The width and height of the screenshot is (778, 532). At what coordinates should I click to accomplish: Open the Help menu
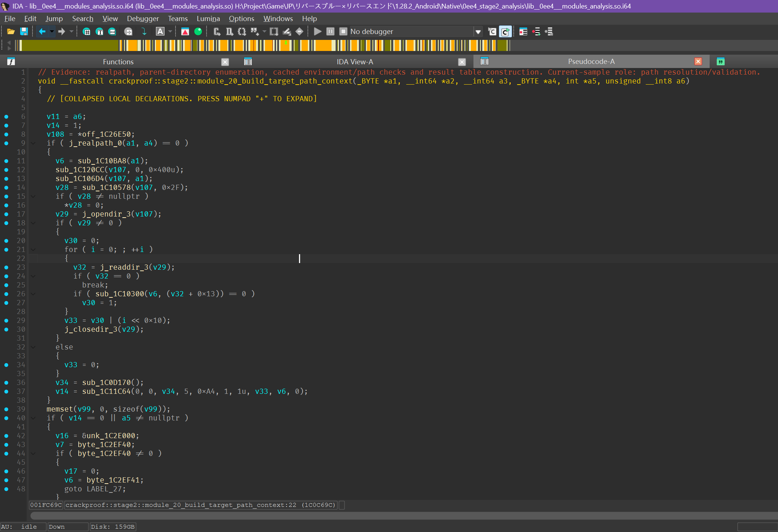coord(309,18)
